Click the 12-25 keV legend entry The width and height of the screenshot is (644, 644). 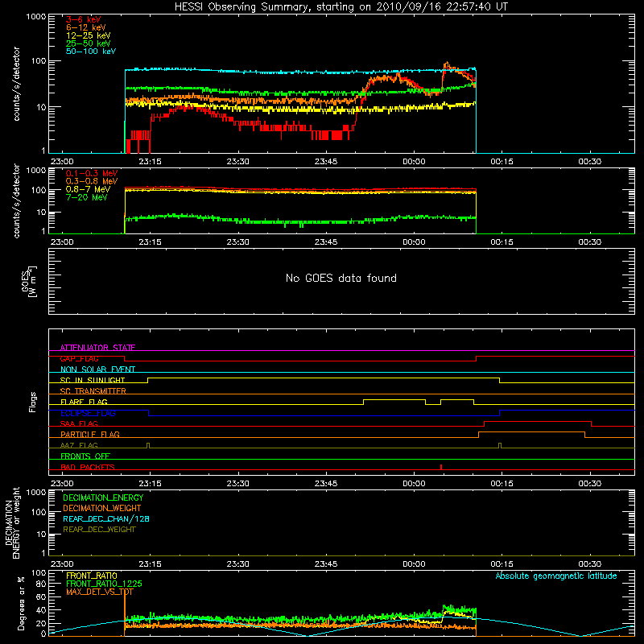point(89,35)
